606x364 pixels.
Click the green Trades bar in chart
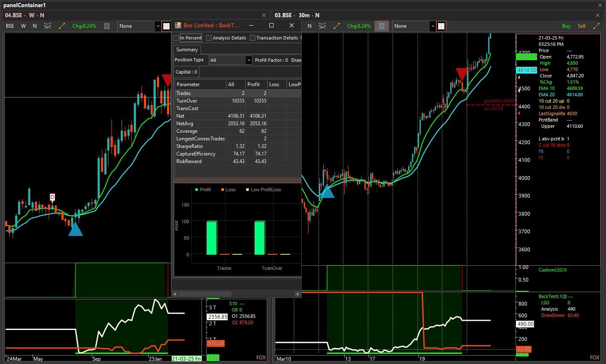(x=212, y=238)
